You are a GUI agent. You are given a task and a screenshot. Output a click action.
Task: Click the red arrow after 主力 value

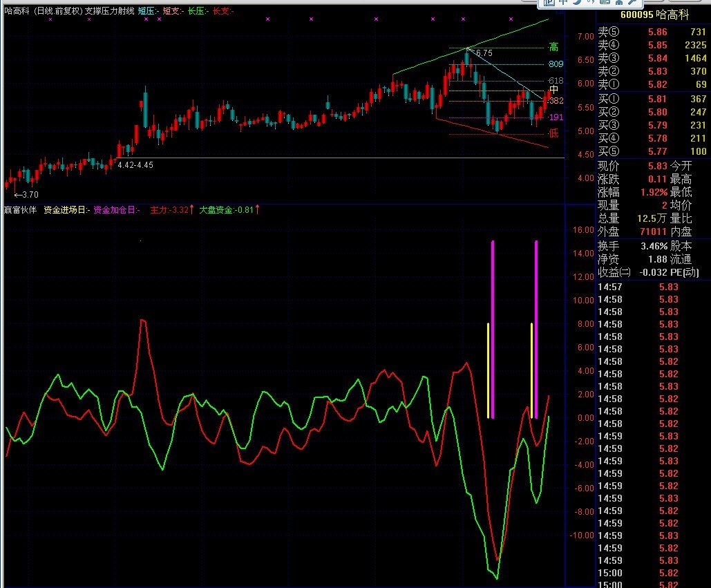[x=191, y=209]
